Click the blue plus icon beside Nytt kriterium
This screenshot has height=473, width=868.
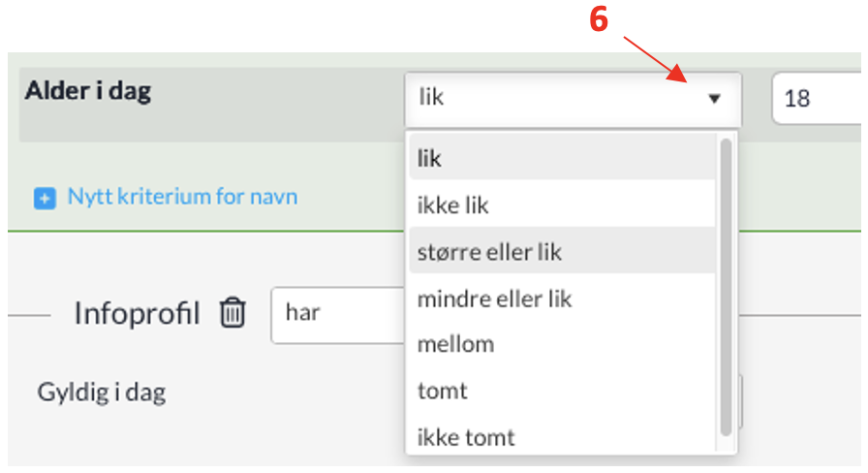[45, 198]
